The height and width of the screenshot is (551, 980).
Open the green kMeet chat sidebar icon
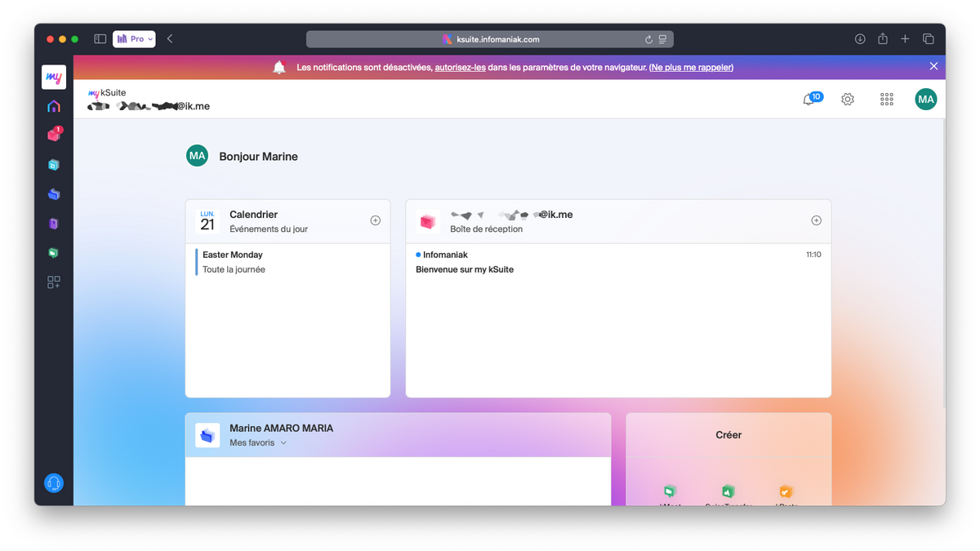(x=54, y=253)
